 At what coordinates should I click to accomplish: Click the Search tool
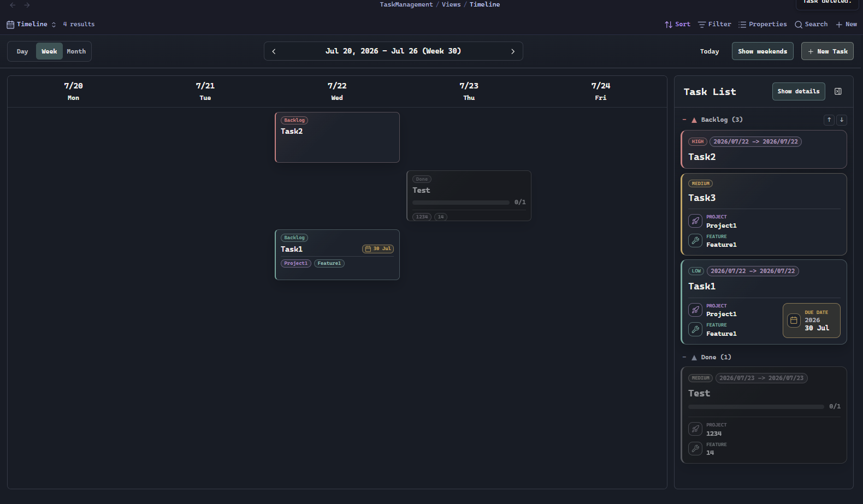(811, 25)
